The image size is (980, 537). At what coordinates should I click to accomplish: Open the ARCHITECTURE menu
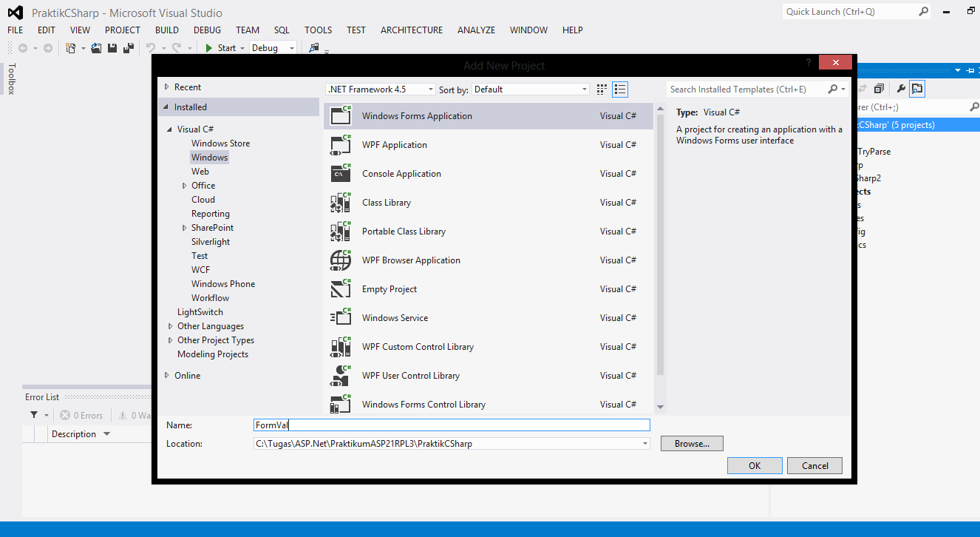coord(411,30)
